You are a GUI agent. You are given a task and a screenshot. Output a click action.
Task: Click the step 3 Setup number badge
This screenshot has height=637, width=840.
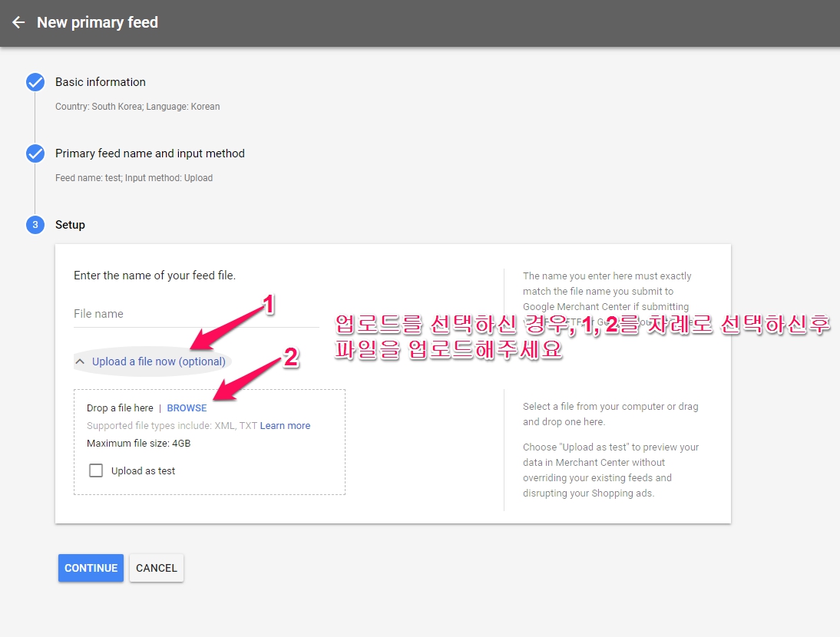(35, 225)
